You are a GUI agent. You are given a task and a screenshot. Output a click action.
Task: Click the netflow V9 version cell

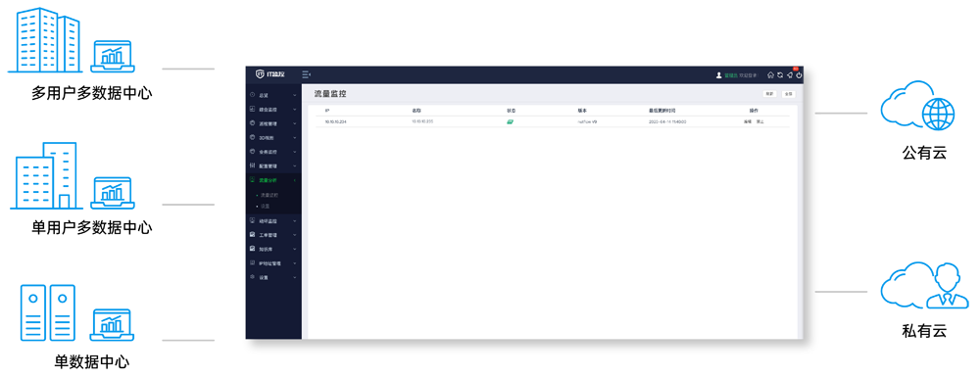click(x=587, y=121)
